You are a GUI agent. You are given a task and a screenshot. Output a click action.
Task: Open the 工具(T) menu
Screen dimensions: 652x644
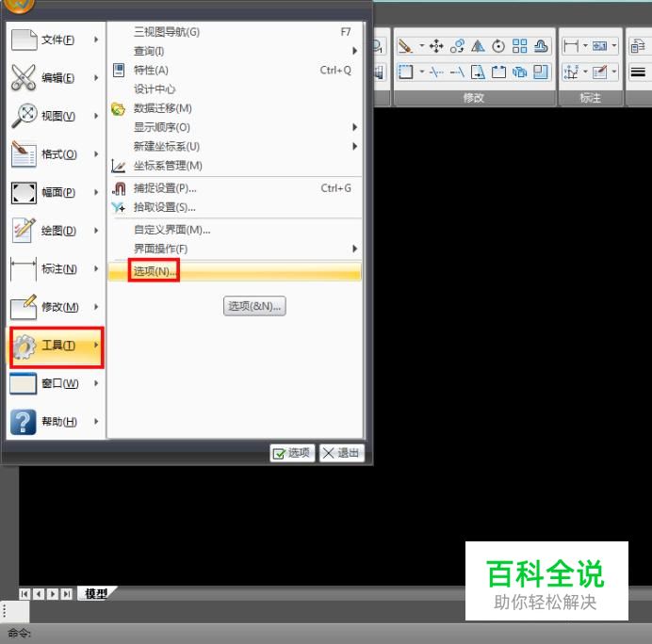57,346
